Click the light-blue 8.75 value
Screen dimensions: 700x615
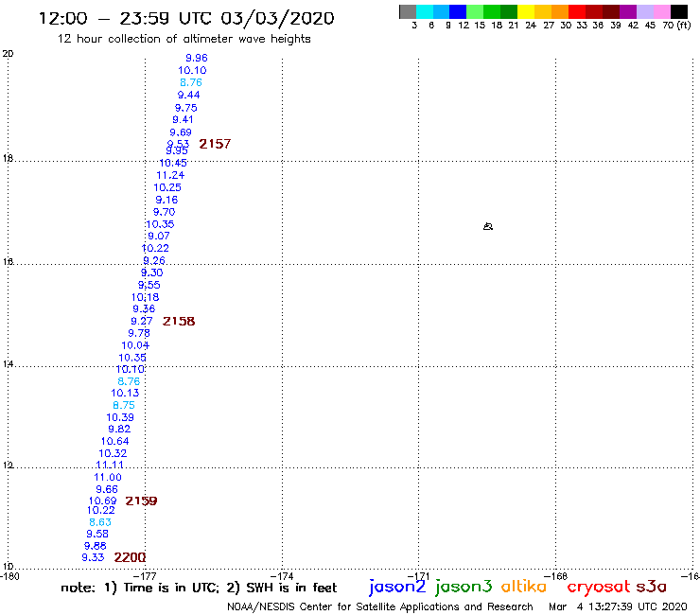pyautogui.click(x=124, y=405)
